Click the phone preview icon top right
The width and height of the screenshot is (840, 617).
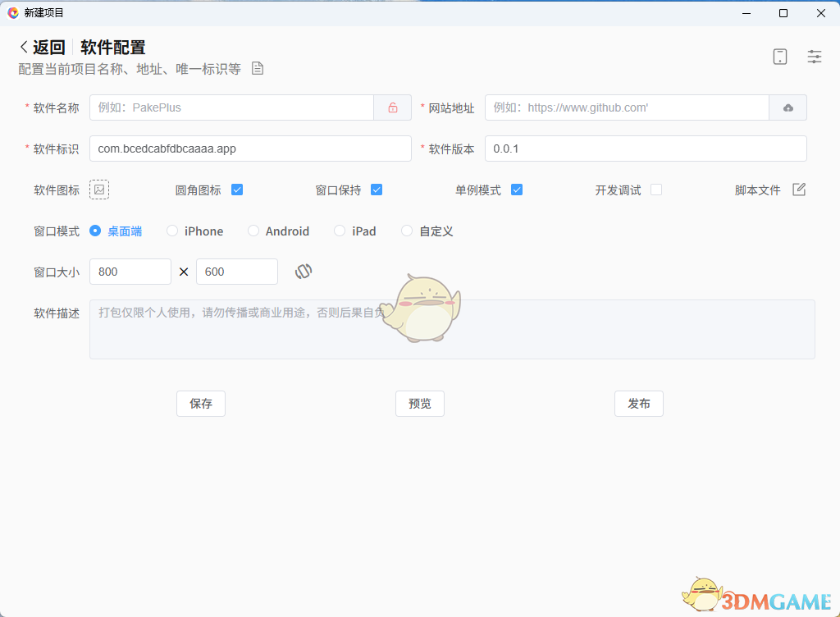tap(779, 57)
